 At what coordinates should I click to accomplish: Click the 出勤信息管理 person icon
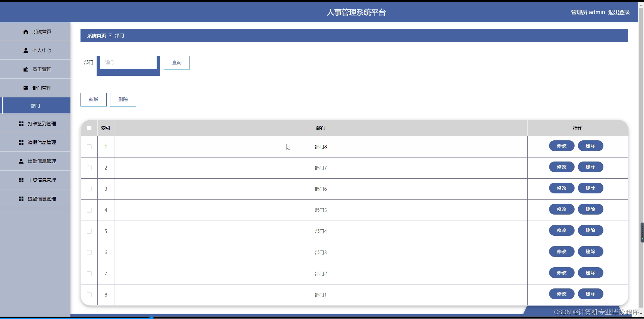(x=20, y=161)
